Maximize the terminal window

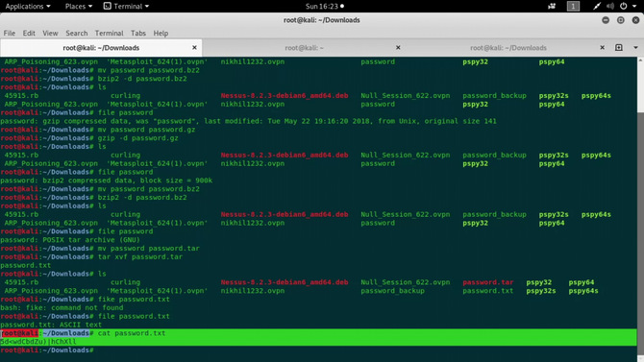tap(621, 20)
